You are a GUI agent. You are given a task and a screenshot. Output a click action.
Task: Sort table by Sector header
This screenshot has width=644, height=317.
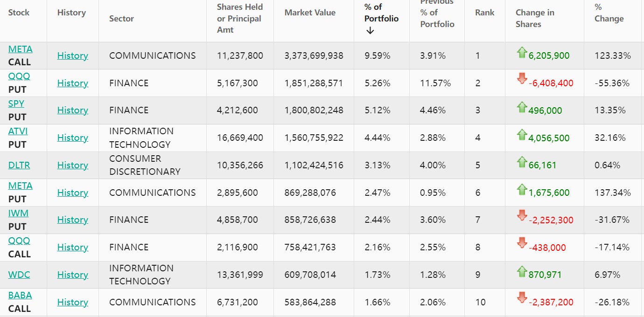pos(121,19)
